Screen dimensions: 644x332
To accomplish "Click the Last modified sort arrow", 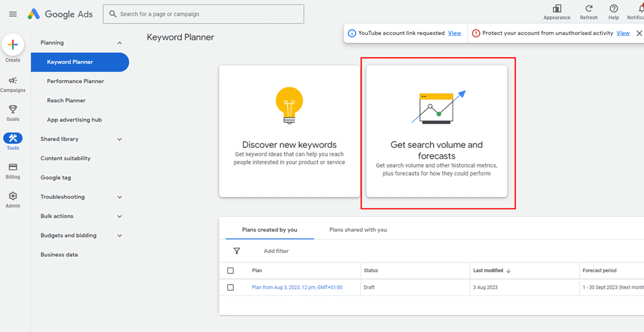I will (x=509, y=271).
